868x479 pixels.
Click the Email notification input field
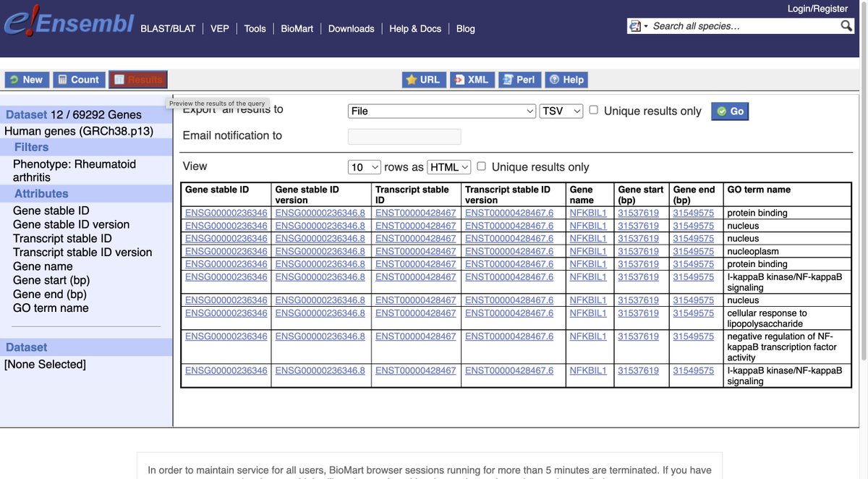tap(404, 136)
